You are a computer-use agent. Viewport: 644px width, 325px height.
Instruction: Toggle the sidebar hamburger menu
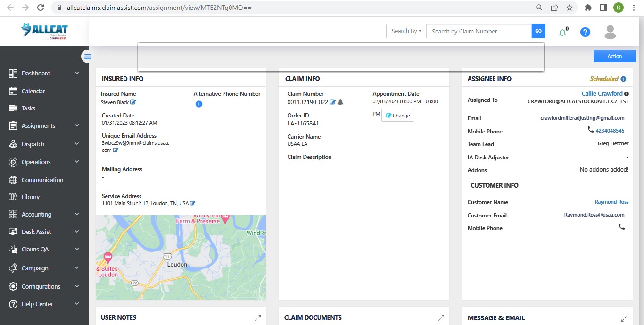coord(88,57)
